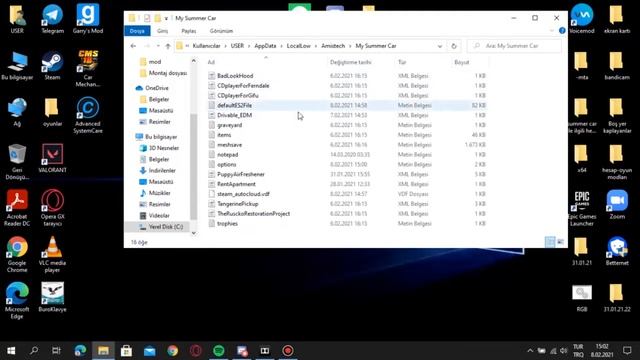
Task: Open the Zoom desktop shortcut
Action: click(617, 205)
